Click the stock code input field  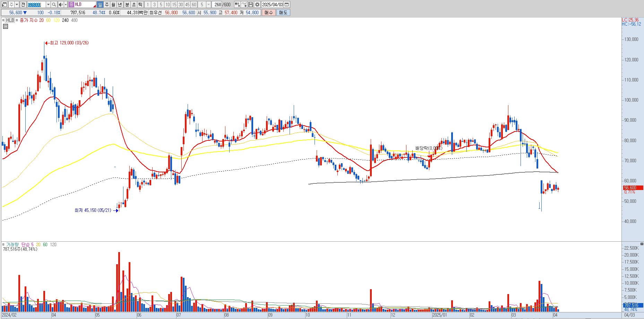[36, 5]
